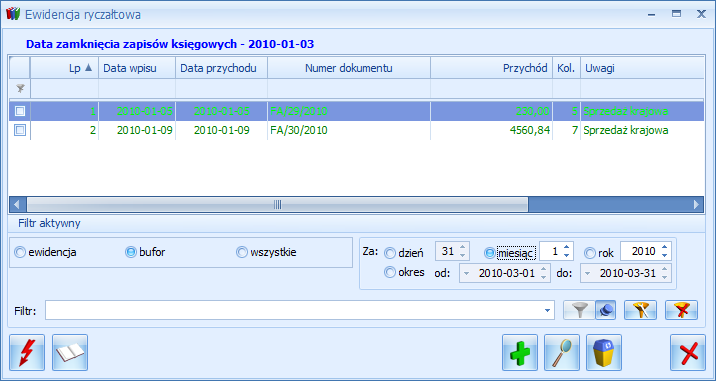Image resolution: width=716 pixels, height=381 pixels.
Task: Add a new entry with green plus
Action: (x=520, y=352)
